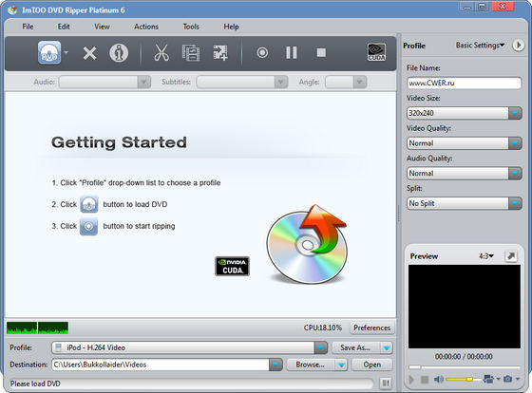This screenshot has width=532, height=393.
Task: Pause ripping with the pause icon
Action: click(292, 53)
